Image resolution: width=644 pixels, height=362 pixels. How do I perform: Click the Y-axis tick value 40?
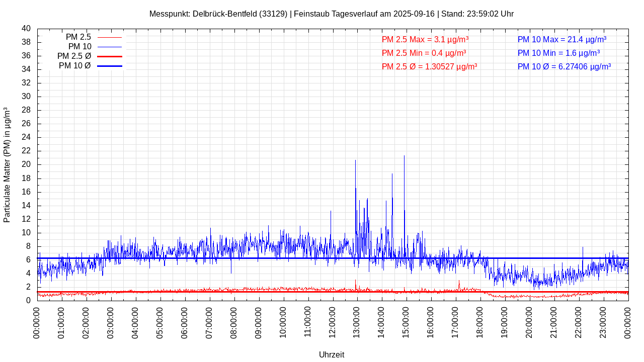[26, 29]
